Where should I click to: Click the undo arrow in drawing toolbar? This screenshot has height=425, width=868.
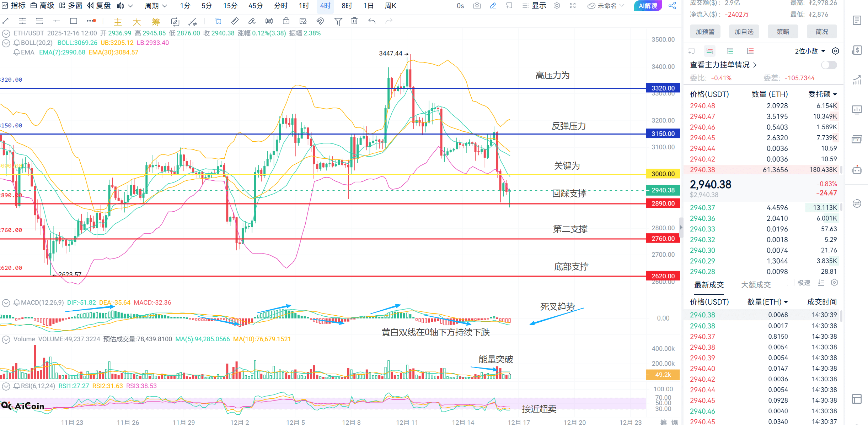pos(372,21)
